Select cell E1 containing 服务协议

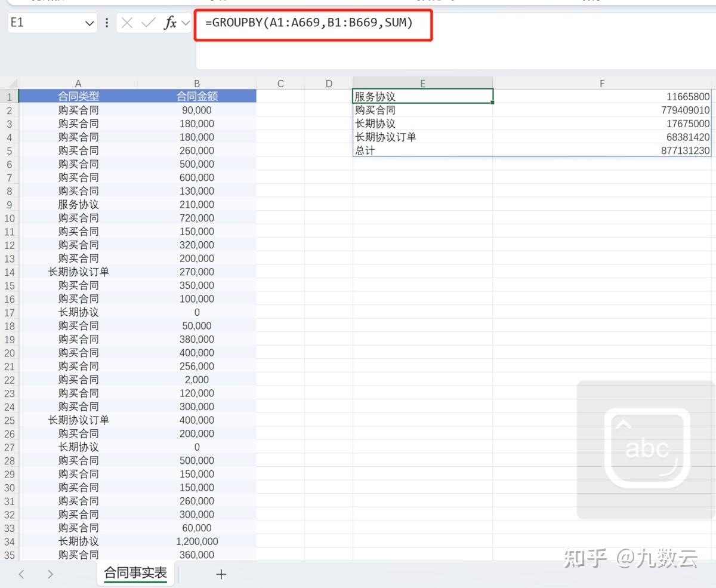422,96
